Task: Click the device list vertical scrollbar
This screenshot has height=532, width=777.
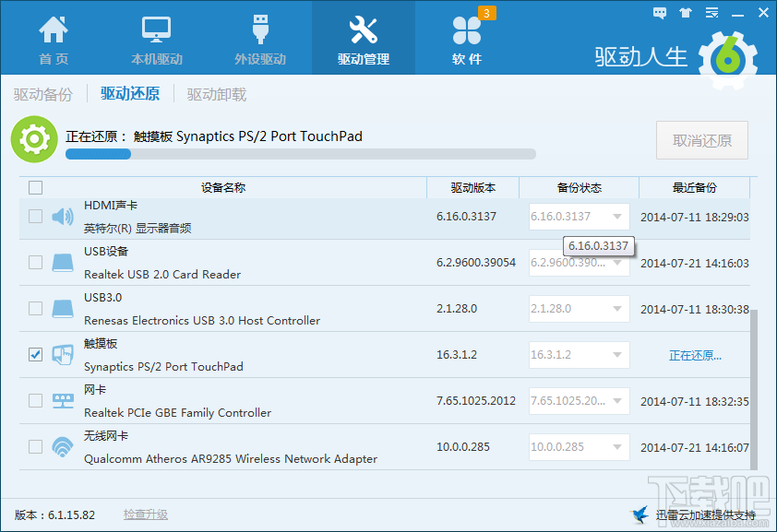Action: click(x=754, y=389)
